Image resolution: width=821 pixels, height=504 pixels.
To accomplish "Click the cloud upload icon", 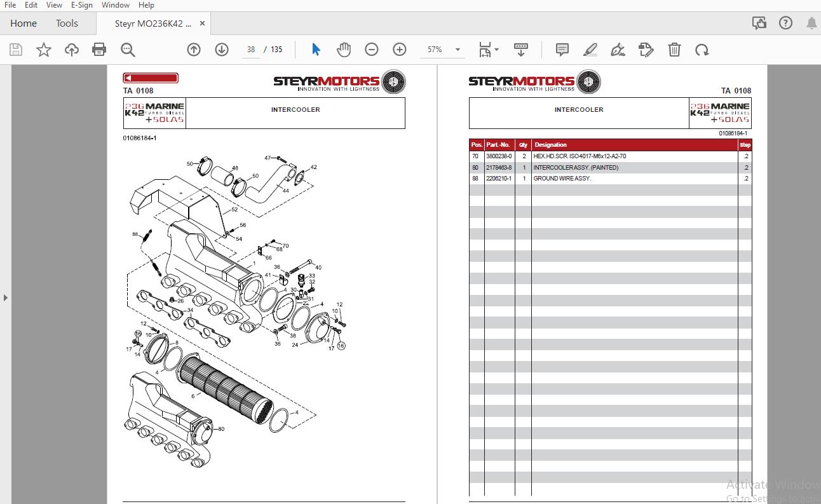I will (x=72, y=50).
